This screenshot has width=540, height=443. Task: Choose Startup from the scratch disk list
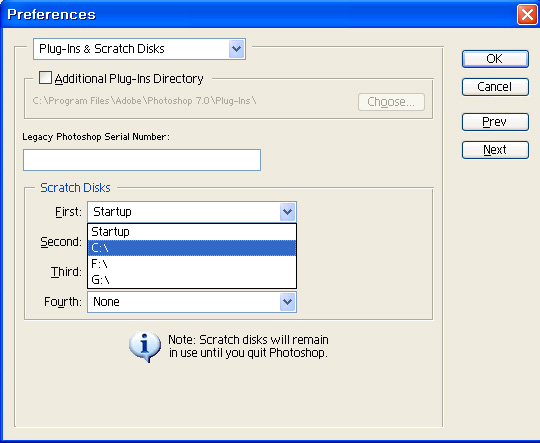click(x=192, y=232)
